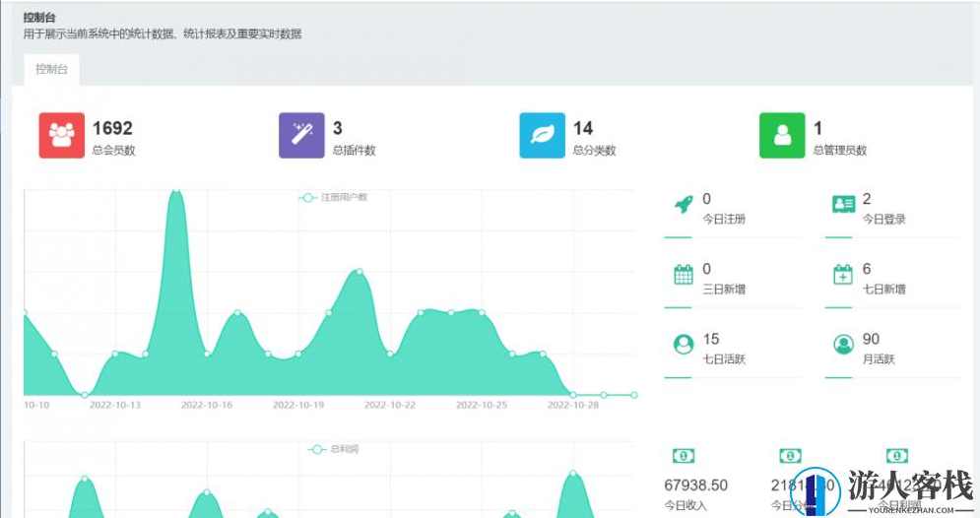Click the 2022-10-28 axis date label
The image size is (980, 518).
click(x=573, y=405)
